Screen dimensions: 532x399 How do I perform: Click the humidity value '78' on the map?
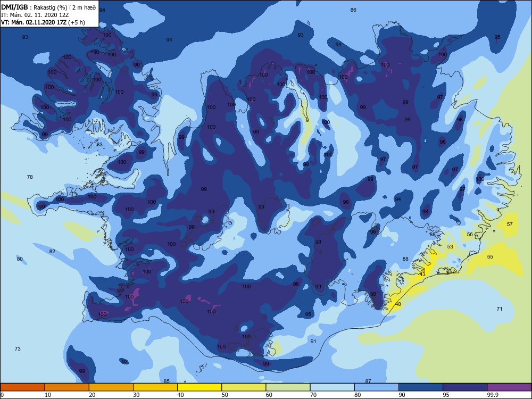click(x=30, y=177)
